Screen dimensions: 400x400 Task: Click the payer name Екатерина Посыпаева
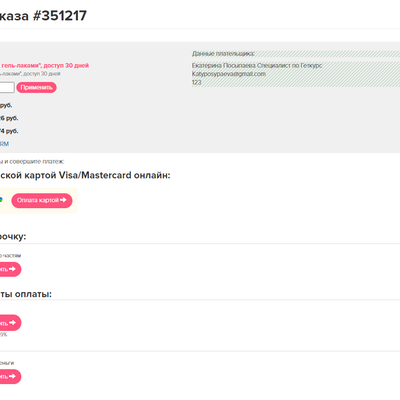pyautogui.click(x=223, y=66)
